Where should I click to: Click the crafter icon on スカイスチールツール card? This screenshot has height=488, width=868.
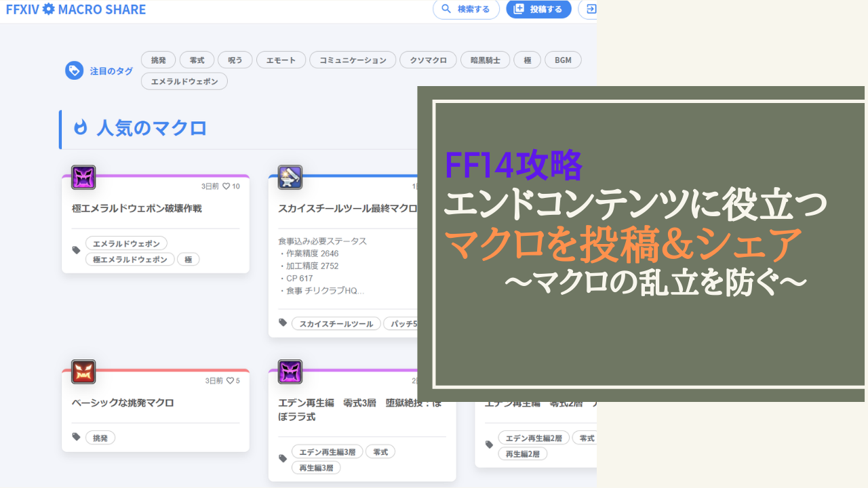click(x=290, y=178)
